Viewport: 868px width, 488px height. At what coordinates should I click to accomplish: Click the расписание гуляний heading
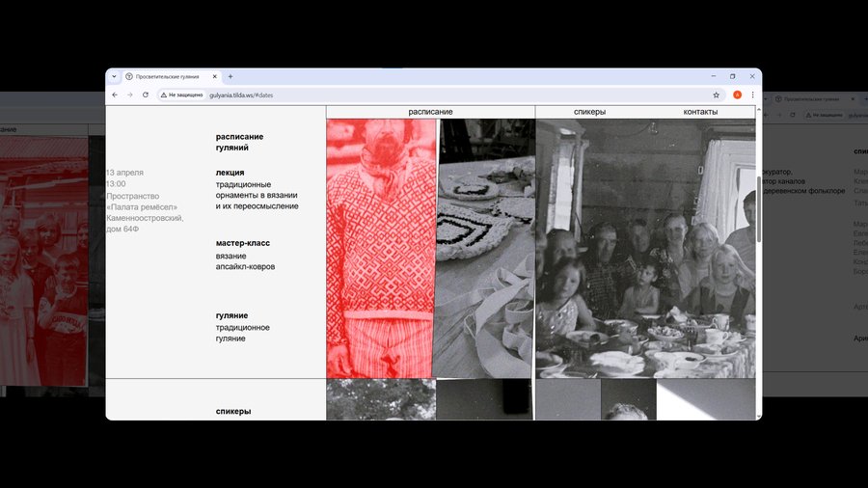[x=240, y=142]
